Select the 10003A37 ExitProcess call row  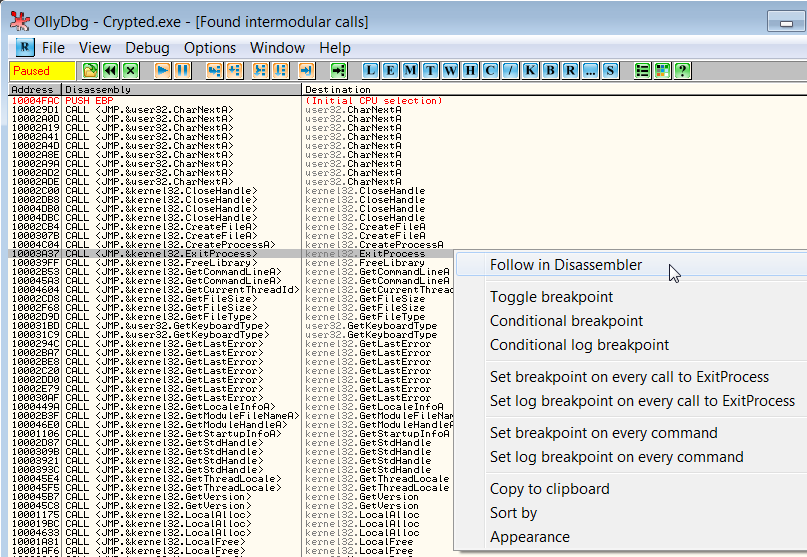pyautogui.click(x=231, y=254)
